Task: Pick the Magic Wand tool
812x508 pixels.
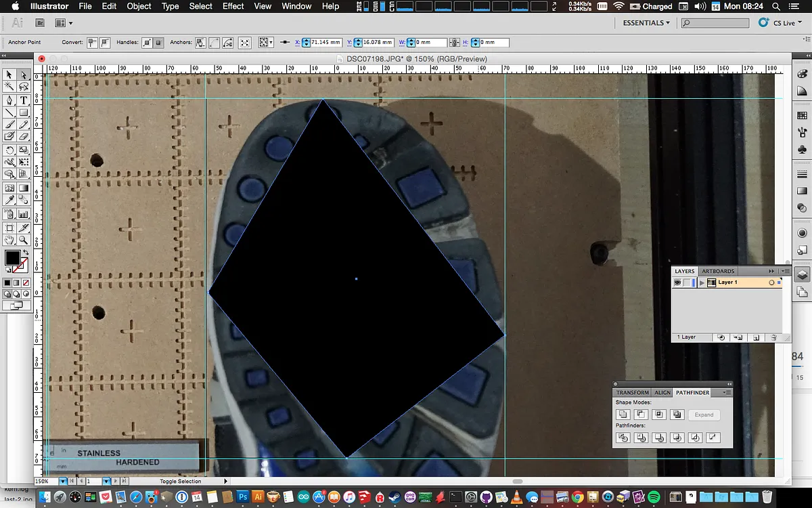Action: pyautogui.click(x=9, y=87)
